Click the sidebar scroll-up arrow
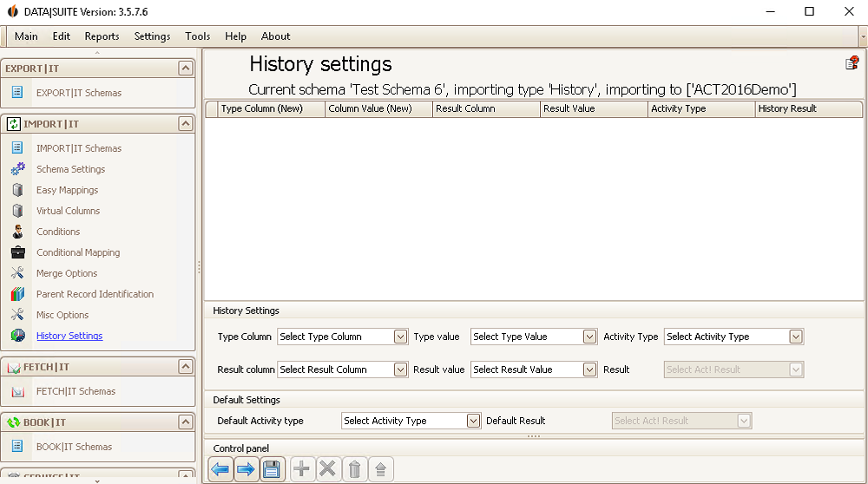 tap(97, 53)
